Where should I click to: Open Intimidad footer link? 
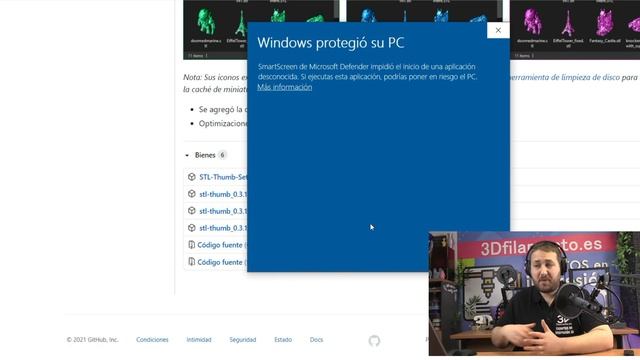click(199, 340)
